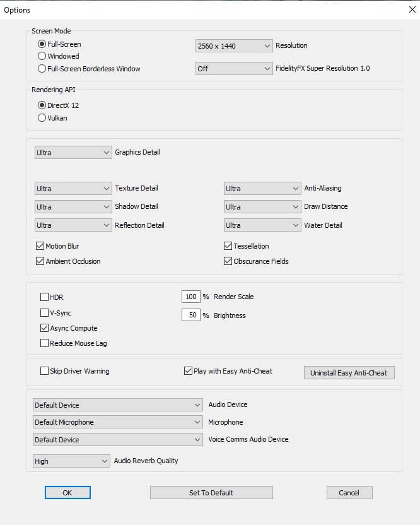The image size is (420, 525).
Task: Enable HDR
Action: tap(44, 297)
